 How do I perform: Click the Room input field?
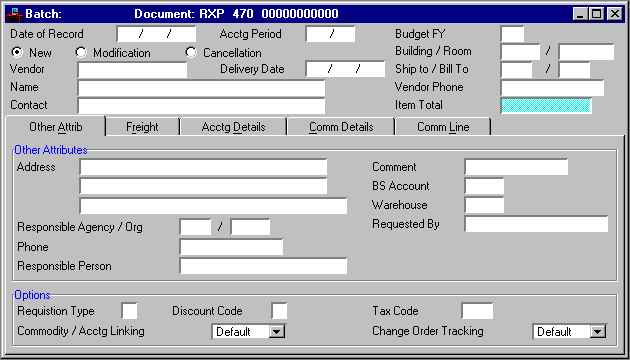[x=587, y=52]
